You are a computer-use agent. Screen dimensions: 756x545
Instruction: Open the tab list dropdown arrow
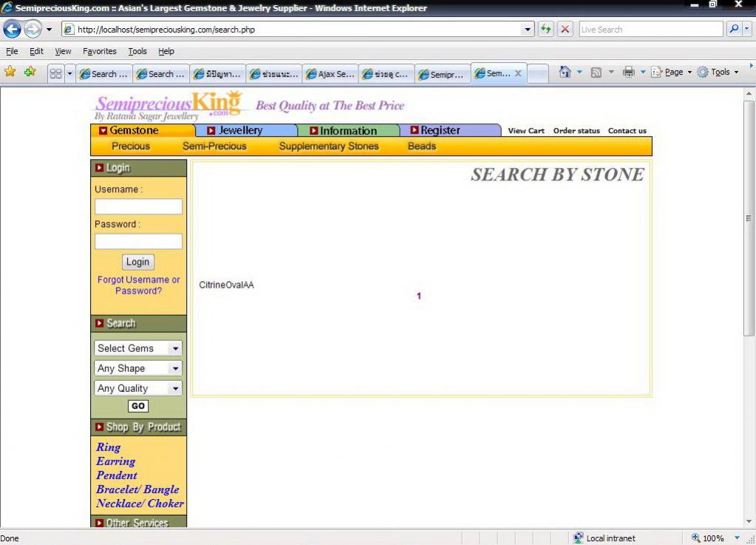point(69,73)
